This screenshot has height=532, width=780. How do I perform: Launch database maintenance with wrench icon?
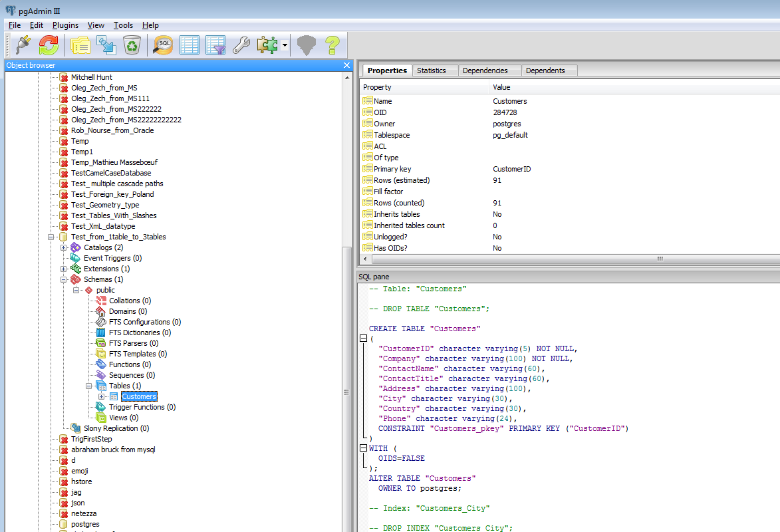[x=241, y=45]
